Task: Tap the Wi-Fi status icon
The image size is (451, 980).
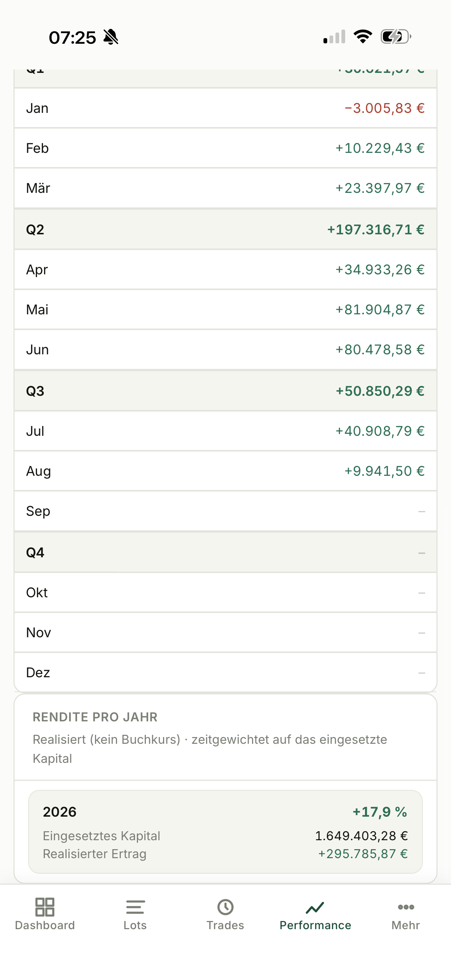Action: click(x=363, y=37)
